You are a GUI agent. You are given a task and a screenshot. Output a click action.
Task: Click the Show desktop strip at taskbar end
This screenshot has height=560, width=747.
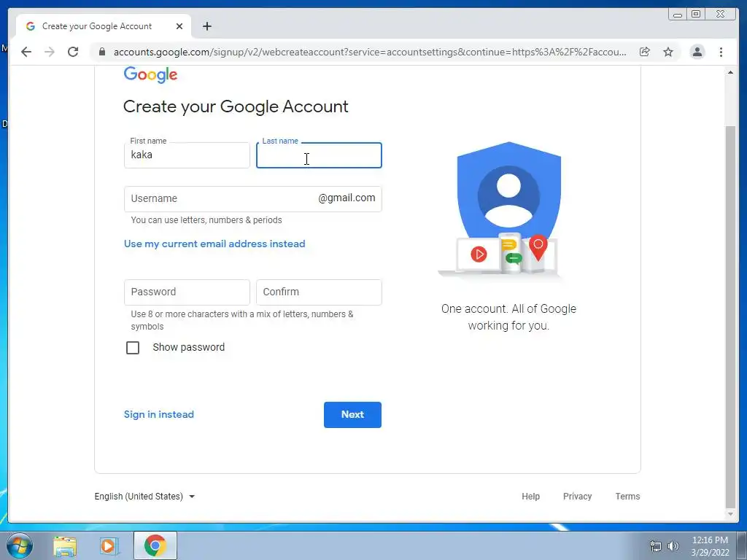point(742,545)
